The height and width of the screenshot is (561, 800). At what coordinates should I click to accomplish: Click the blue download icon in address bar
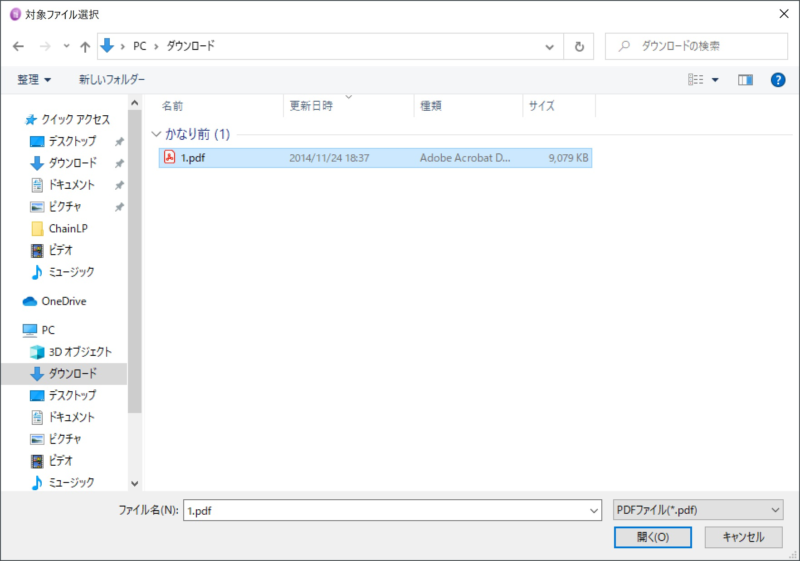pos(107,45)
